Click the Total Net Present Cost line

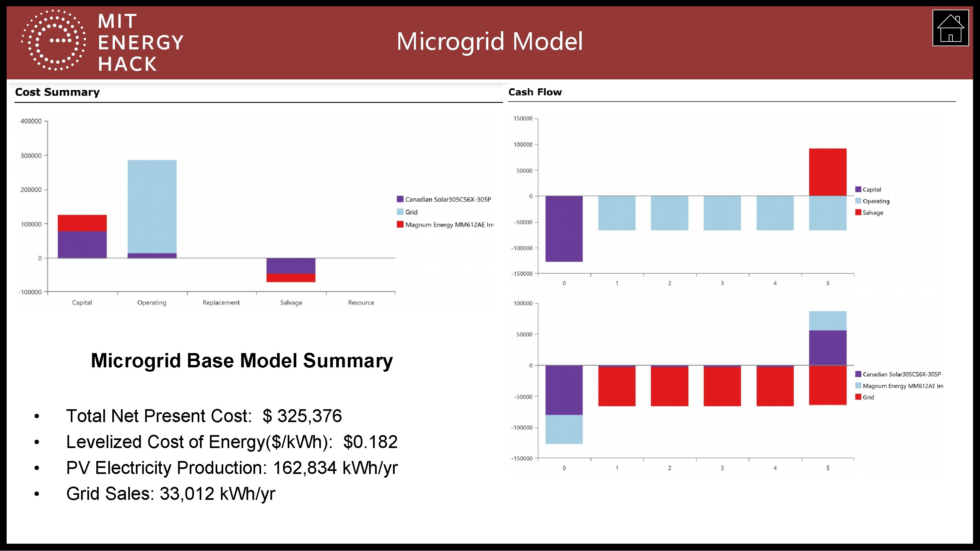204,415
